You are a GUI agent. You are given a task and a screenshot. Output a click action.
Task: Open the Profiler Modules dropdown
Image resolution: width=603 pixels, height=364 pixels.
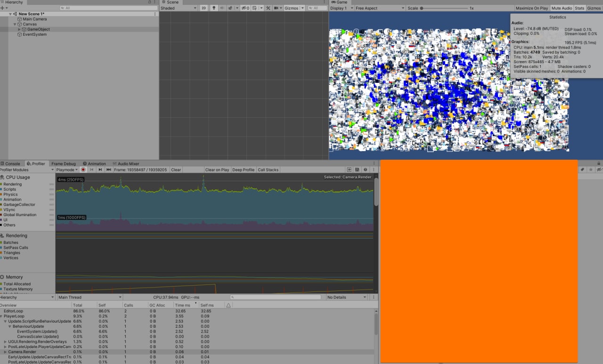pos(27,170)
